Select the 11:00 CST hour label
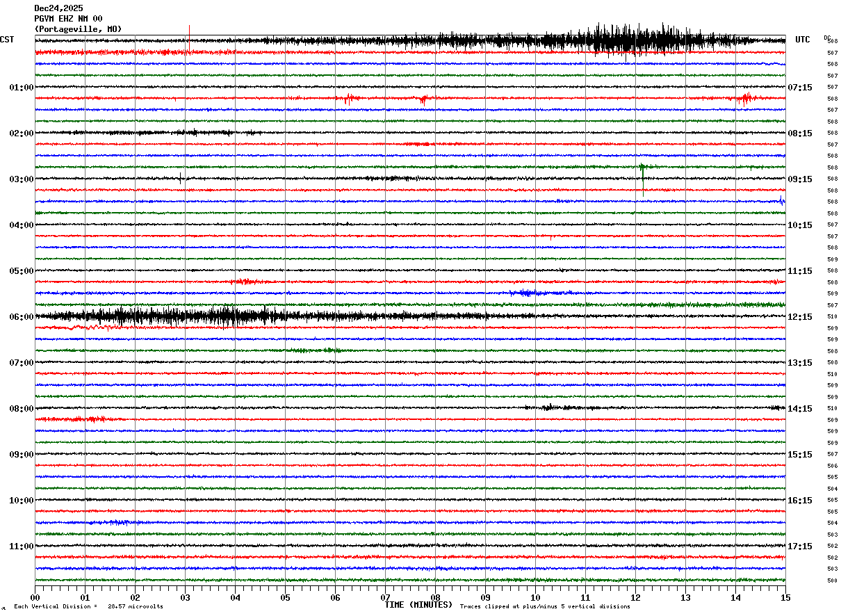The image size is (841, 616). pyautogui.click(x=22, y=546)
